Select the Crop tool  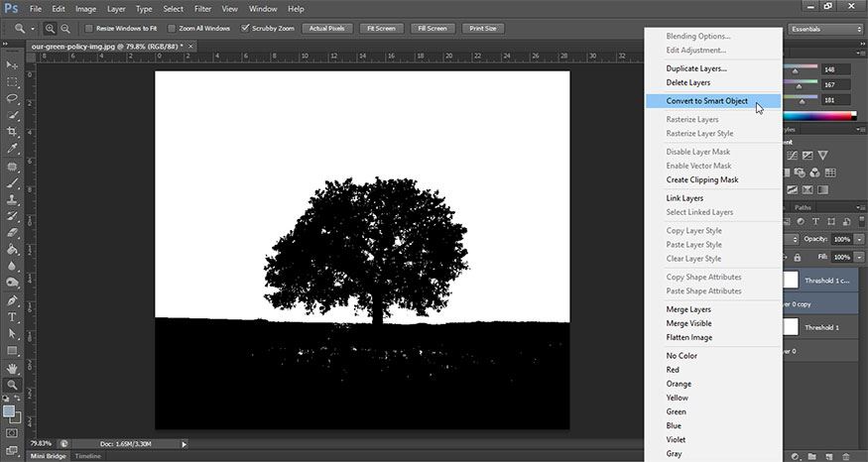[13, 132]
